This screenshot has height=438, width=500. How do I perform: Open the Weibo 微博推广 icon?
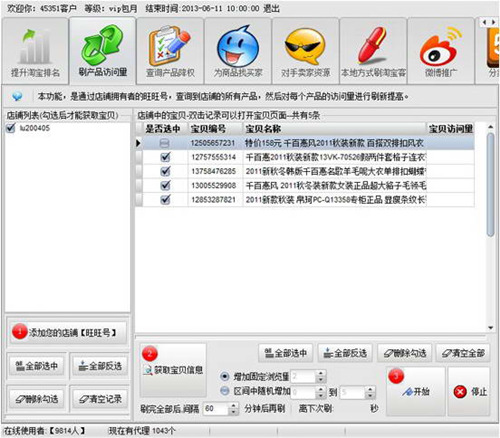coord(440,47)
